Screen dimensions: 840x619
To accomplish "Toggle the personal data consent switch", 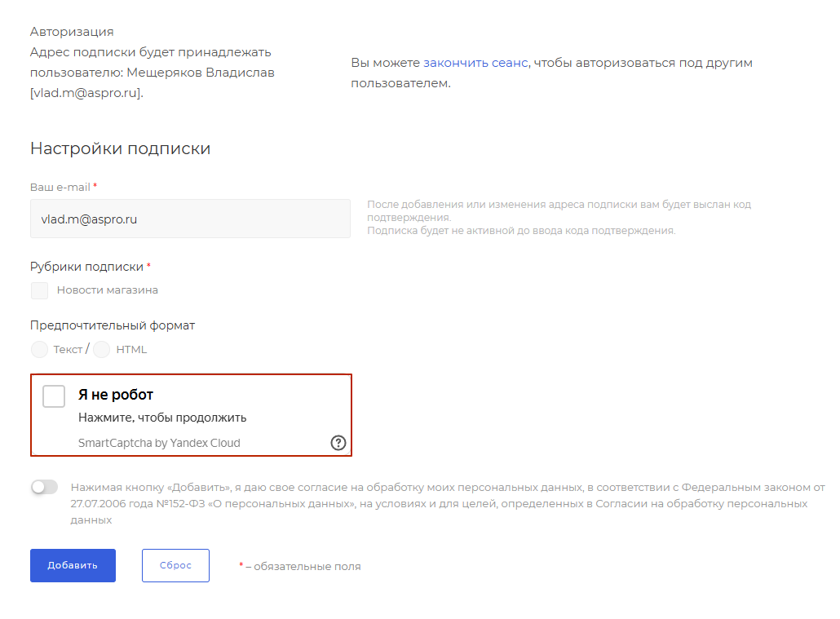I will [44, 488].
